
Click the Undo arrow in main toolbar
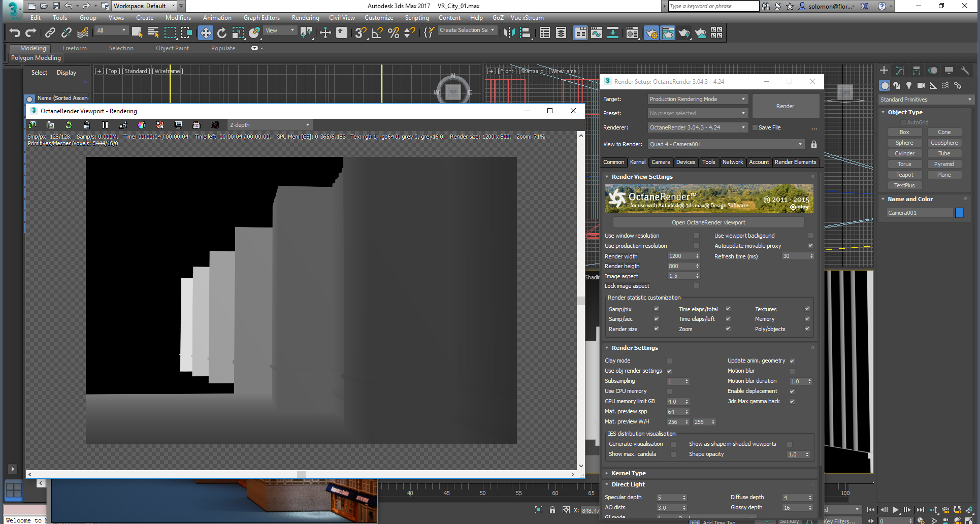point(15,33)
